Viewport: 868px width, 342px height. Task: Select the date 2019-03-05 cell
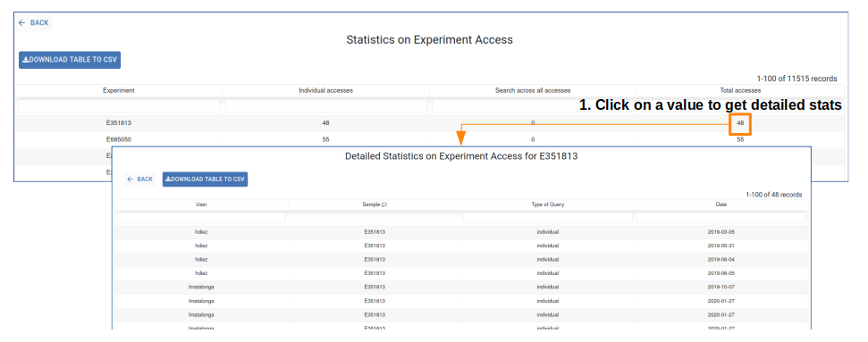click(721, 232)
